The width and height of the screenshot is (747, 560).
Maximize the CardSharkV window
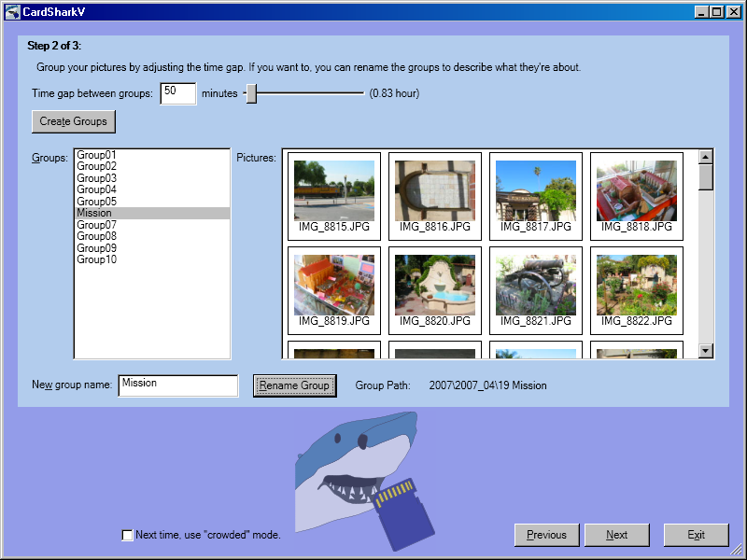pos(716,12)
